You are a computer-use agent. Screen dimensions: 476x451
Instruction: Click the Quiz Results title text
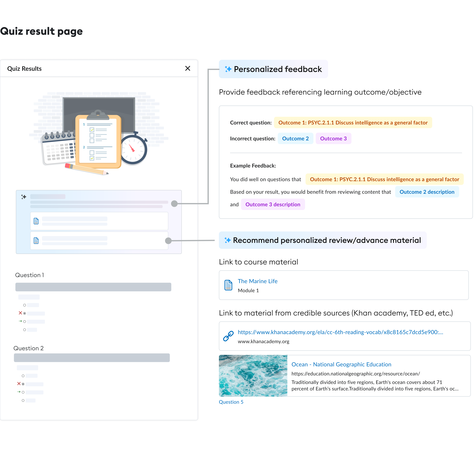coord(24,69)
